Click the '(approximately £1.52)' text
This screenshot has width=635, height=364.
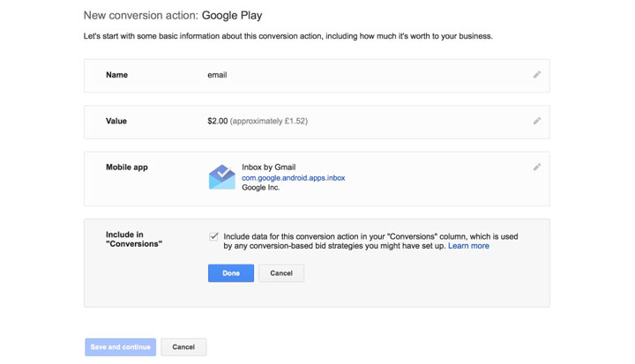[269, 121]
